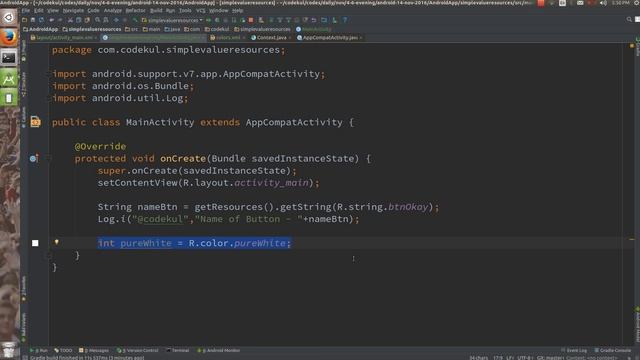Click the Terminal launcher icon
640x360 pixels.
(x=9, y=58)
